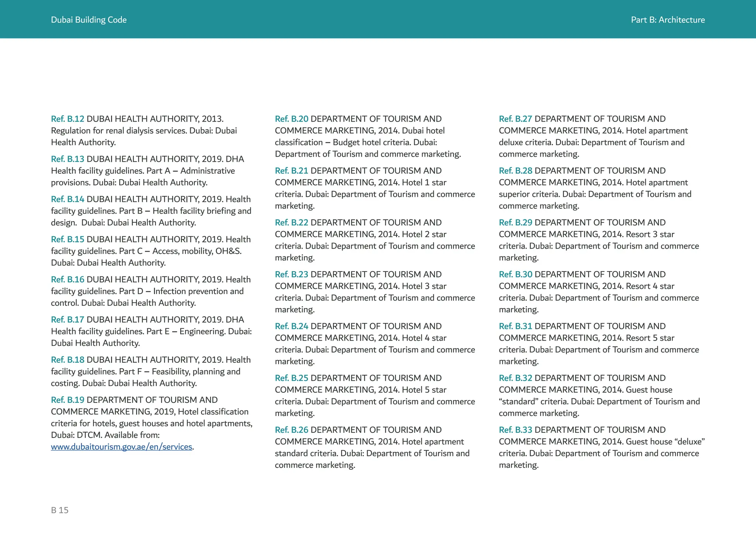Viewport: 756px width, 535px height.
Task: Click the Ref. B.26 reference label
Action: click(x=291, y=430)
